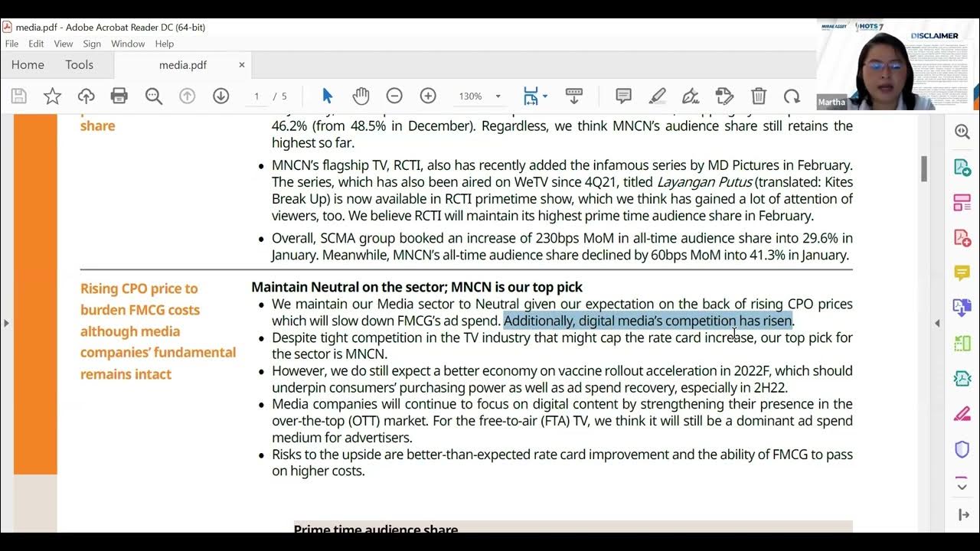The width and height of the screenshot is (980, 551).
Task: Print the media.pdf document
Action: 119,96
